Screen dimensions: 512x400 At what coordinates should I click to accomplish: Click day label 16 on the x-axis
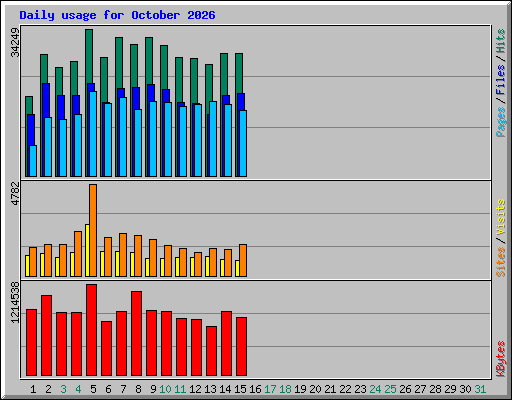(255, 389)
